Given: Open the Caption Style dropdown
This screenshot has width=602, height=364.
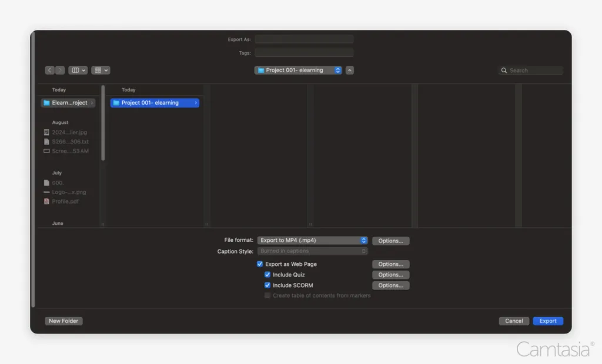Looking at the screenshot, I should 313,251.
